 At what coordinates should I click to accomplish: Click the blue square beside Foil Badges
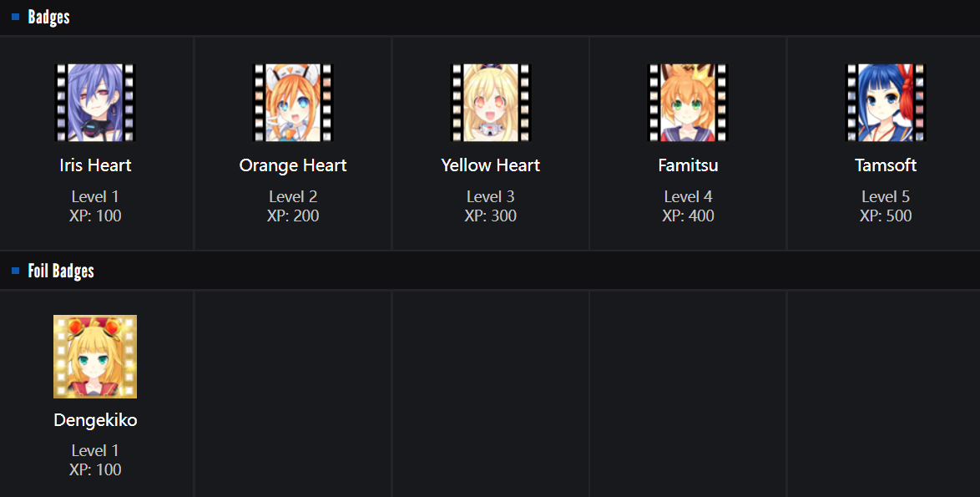click(15, 271)
